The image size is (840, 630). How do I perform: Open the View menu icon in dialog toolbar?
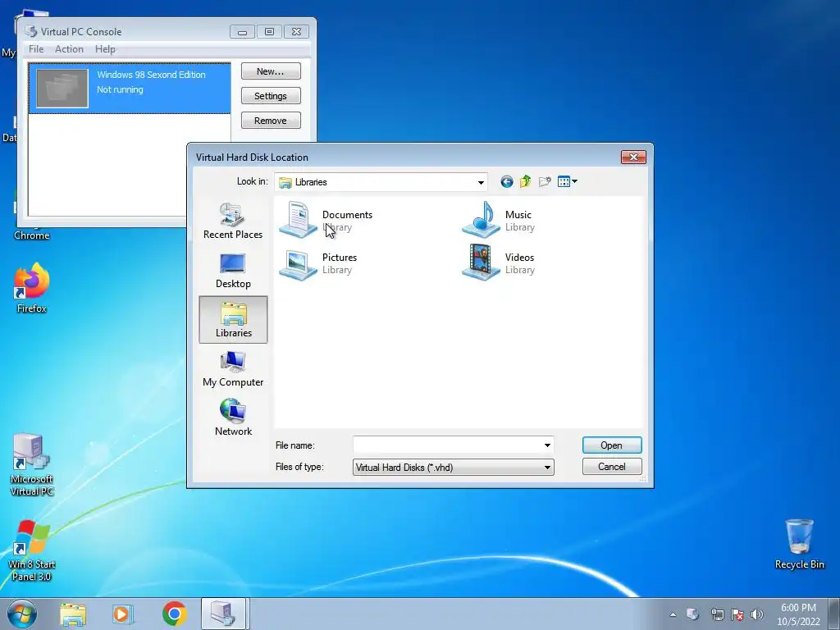pyautogui.click(x=568, y=181)
